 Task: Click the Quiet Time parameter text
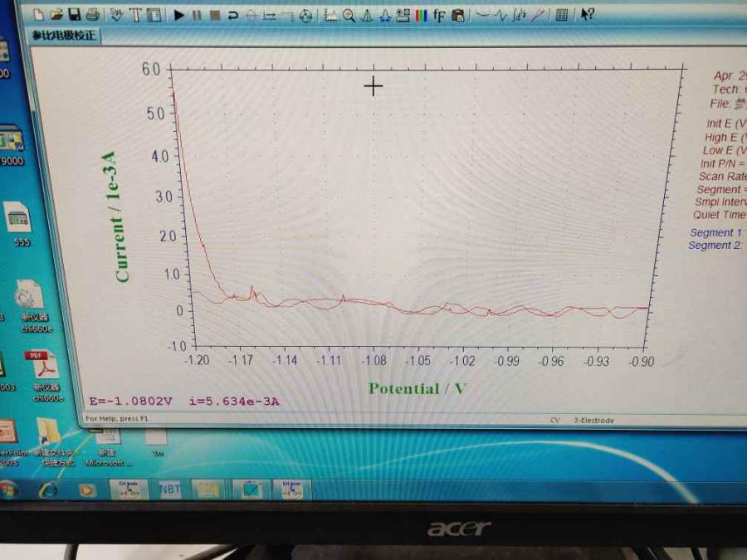pos(720,215)
